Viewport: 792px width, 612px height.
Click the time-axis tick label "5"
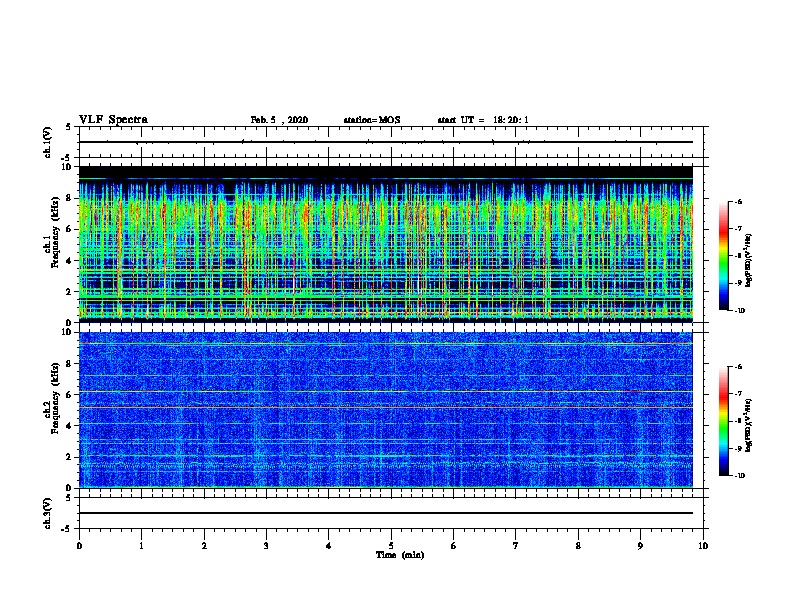pos(391,546)
